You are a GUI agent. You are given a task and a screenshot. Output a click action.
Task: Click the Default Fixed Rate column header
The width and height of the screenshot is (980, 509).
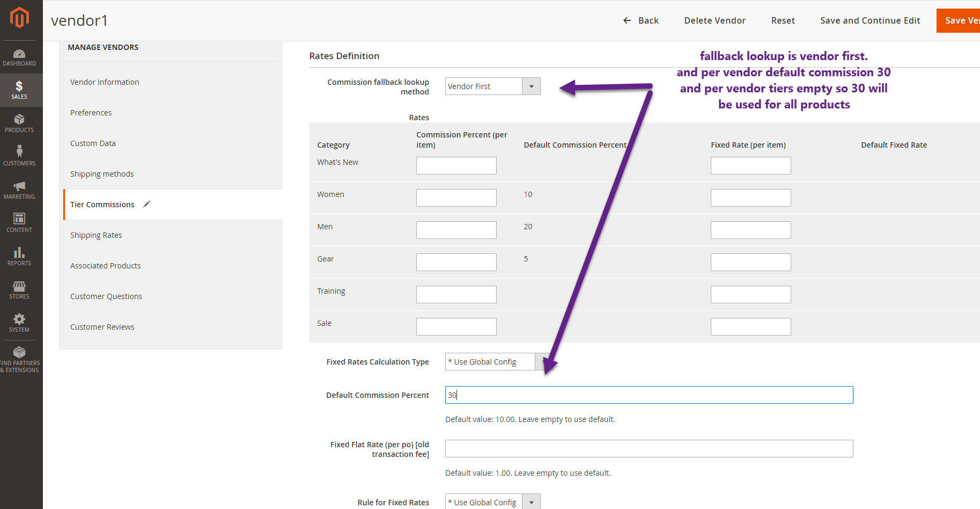click(x=894, y=145)
